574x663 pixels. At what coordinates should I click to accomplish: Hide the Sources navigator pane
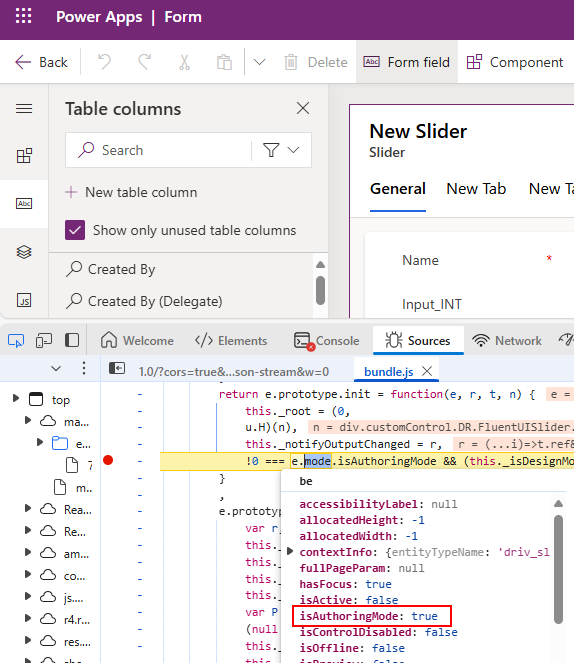117,368
